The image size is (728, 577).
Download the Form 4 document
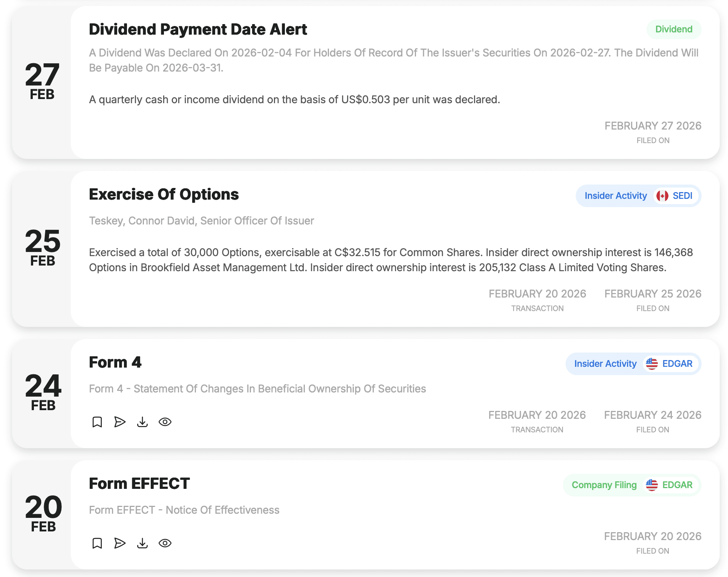(x=142, y=422)
